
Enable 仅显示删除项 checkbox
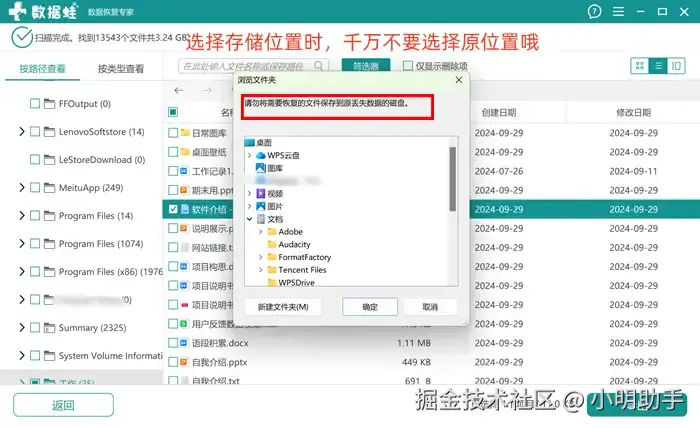tap(408, 66)
